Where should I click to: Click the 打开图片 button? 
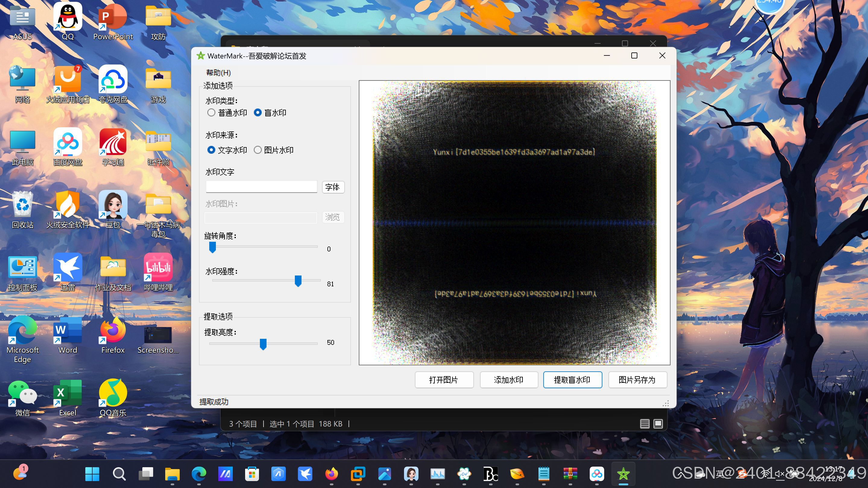click(x=444, y=380)
